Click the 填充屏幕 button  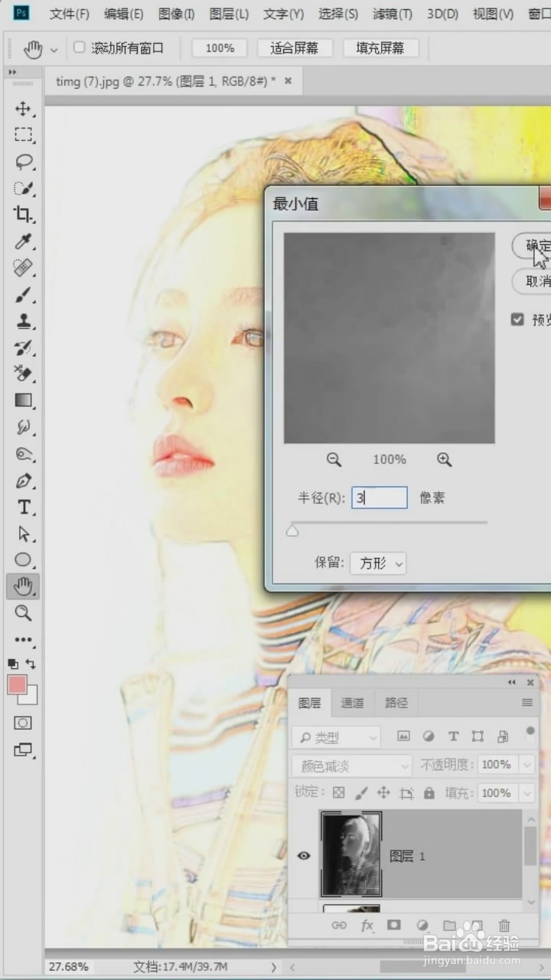click(380, 48)
